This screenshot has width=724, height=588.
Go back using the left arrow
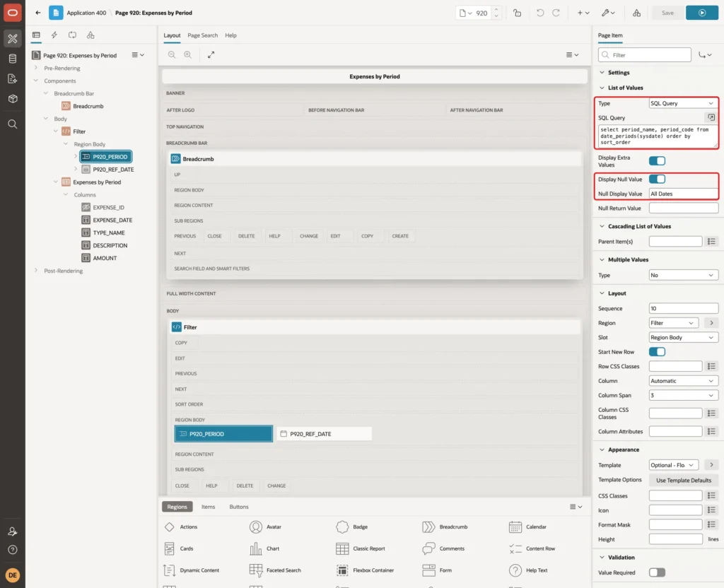[38, 13]
